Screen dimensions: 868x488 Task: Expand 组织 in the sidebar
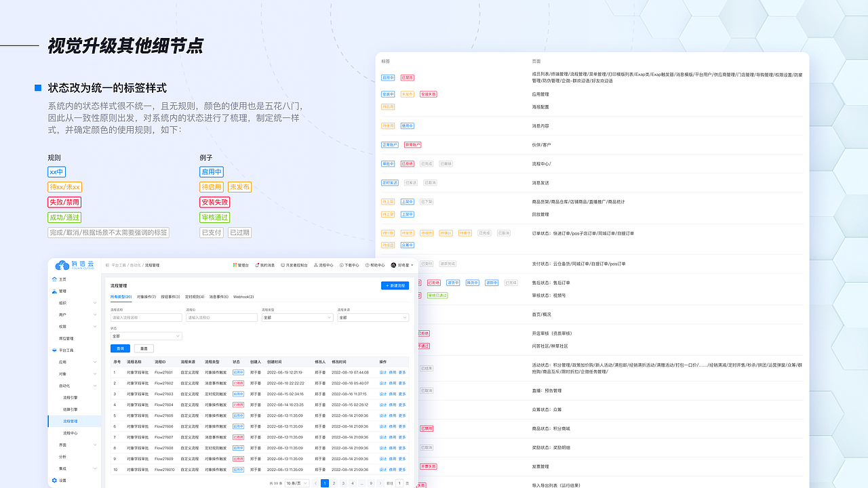click(96, 303)
